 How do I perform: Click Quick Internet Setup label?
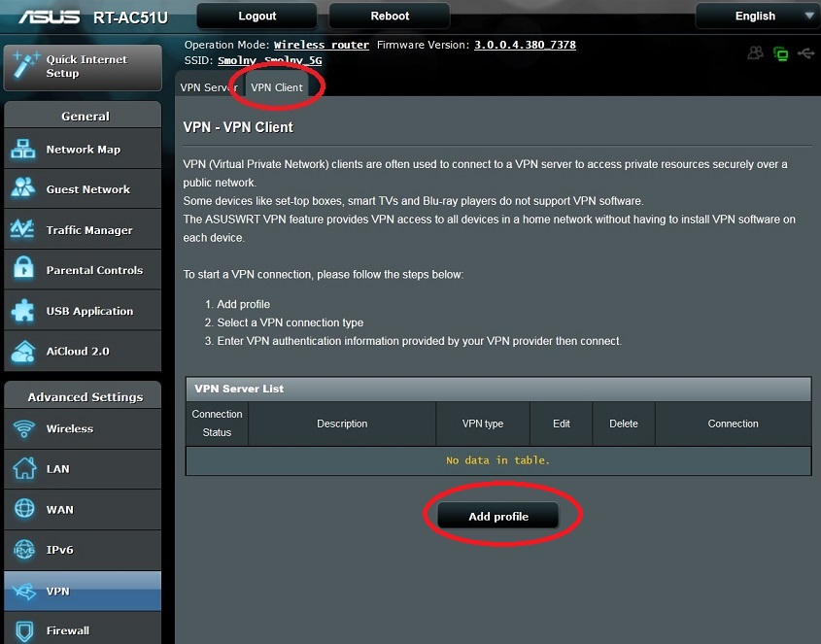point(86,66)
